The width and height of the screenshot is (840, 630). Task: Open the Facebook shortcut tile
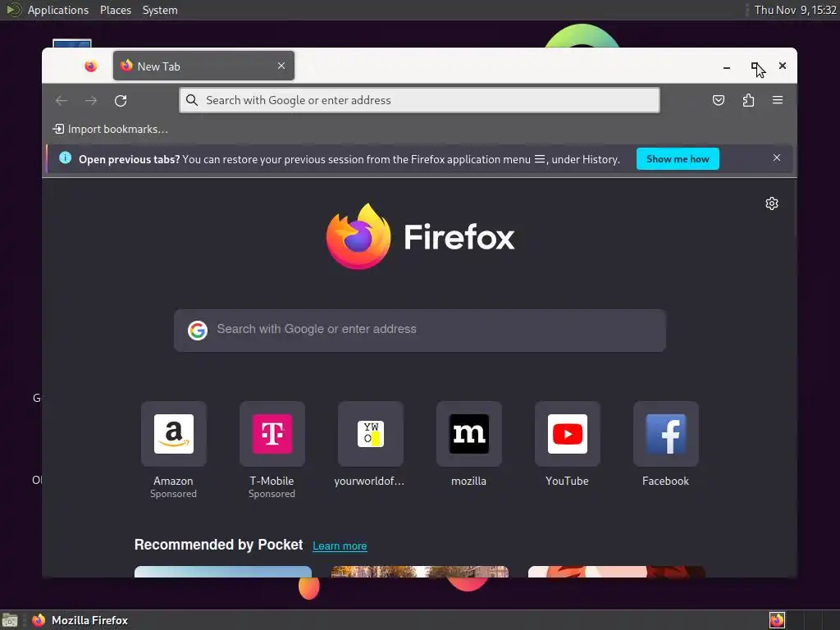pyautogui.click(x=666, y=434)
